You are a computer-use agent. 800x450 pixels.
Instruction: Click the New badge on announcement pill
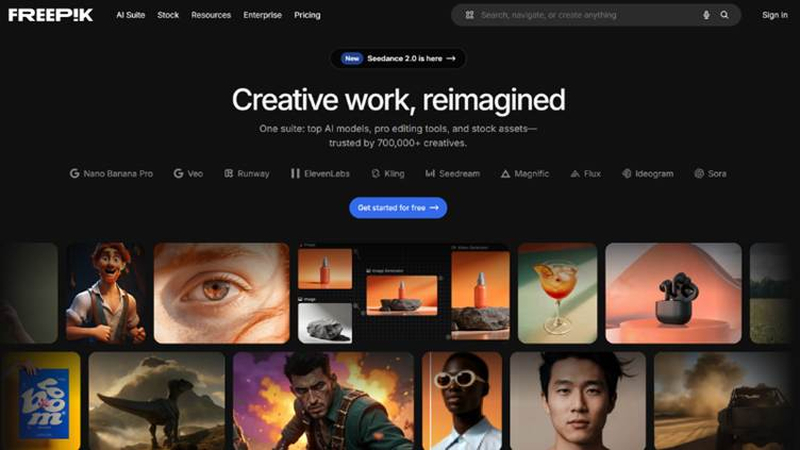pyautogui.click(x=352, y=59)
